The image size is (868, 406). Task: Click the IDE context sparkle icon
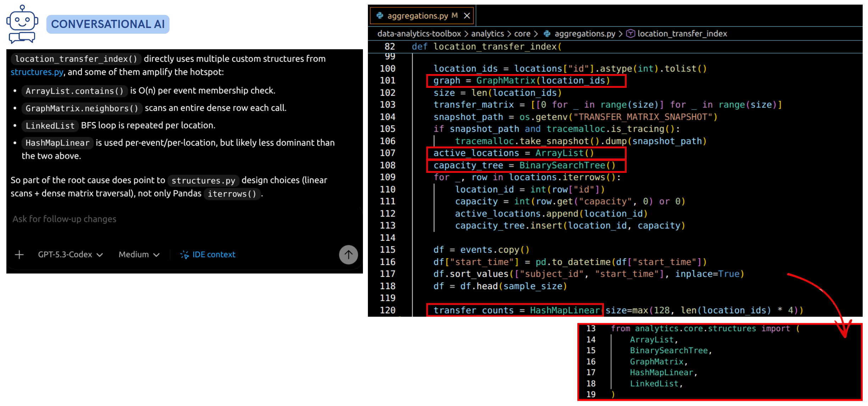[x=185, y=254]
